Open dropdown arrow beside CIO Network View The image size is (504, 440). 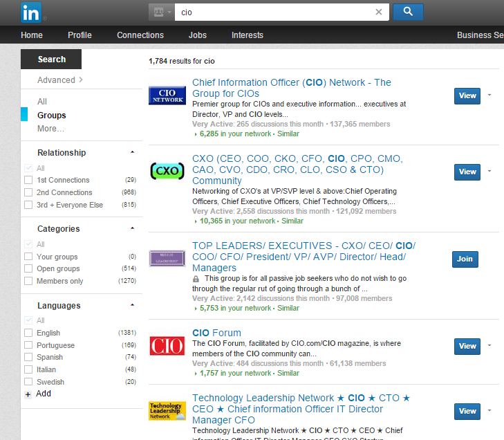(x=489, y=95)
